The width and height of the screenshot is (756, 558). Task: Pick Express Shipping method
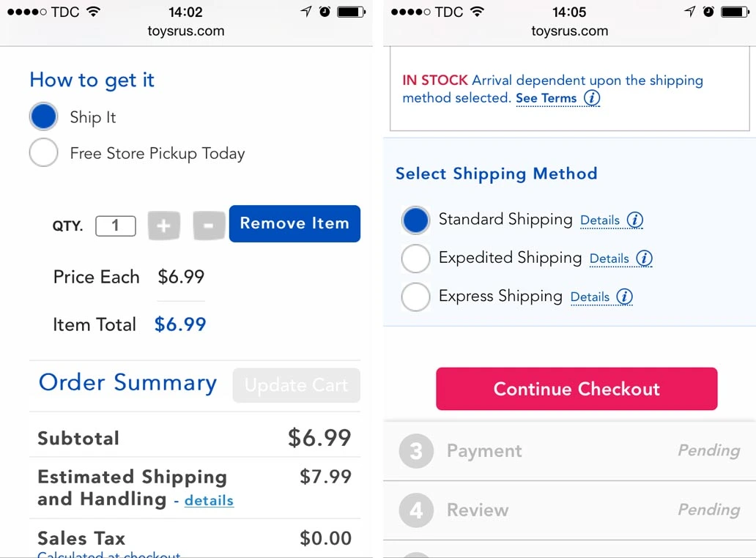(416, 297)
